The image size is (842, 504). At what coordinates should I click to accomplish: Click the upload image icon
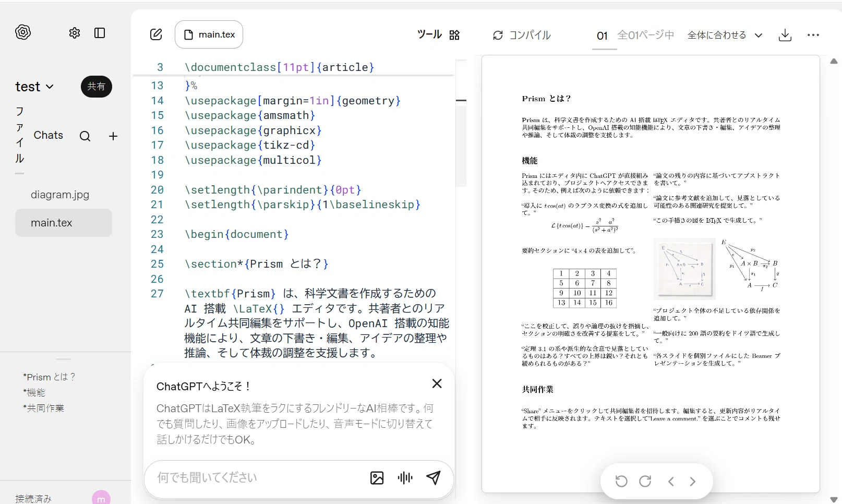coord(377,477)
